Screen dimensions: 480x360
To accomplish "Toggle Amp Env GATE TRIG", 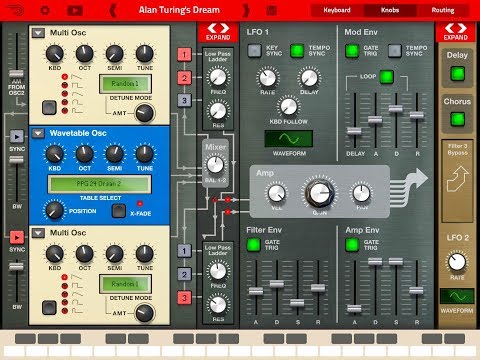I will pos(352,245).
